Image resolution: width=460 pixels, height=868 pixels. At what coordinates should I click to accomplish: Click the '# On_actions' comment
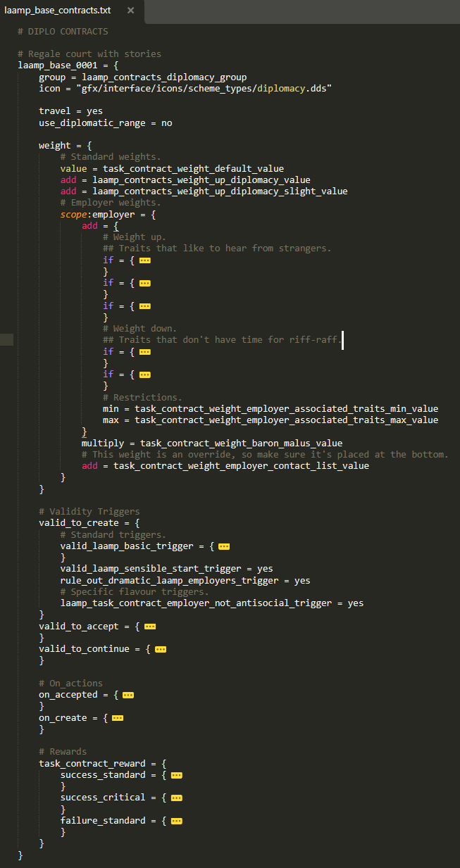click(x=70, y=684)
